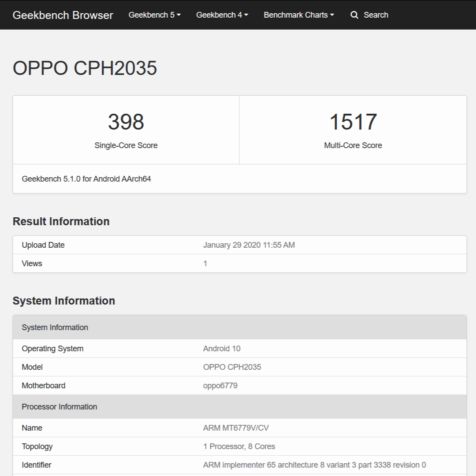Screen dimensions: 476x476
Task: Open the Search link in navbar
Action: click(x=376, y=15)
